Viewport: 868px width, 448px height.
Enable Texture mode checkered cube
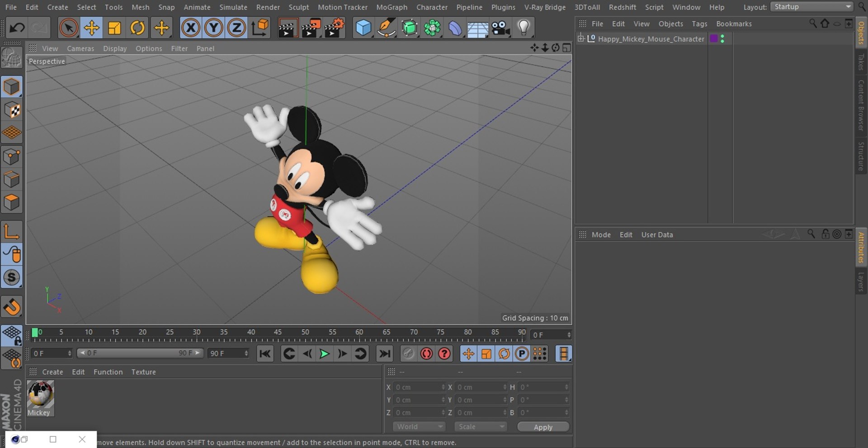pos(12,110)
